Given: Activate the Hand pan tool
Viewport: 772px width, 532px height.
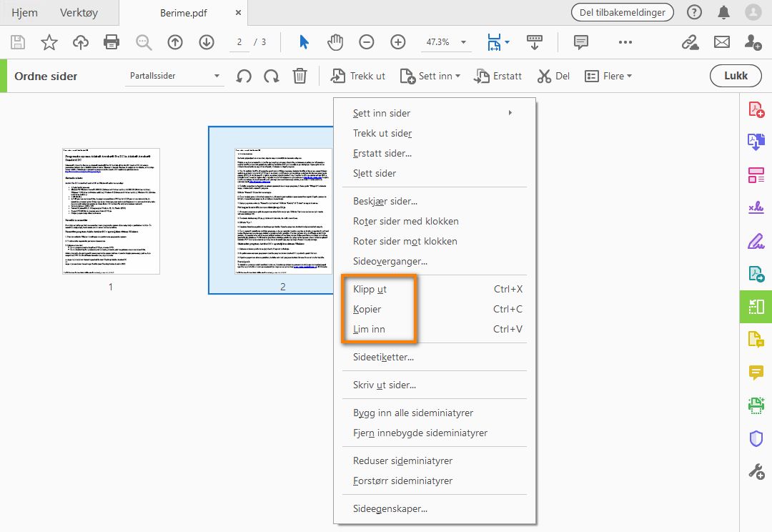Looking at the screenshot, I should (x=335, y=42).
